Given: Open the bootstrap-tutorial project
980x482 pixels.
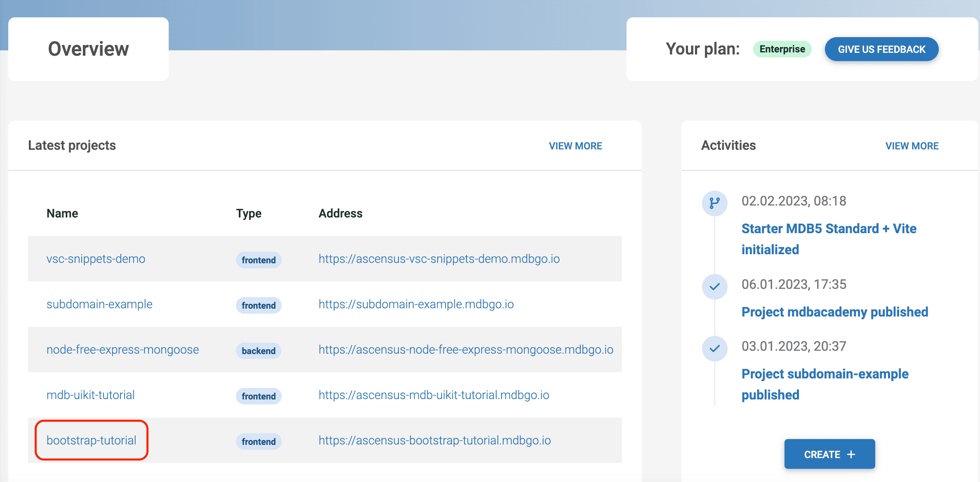Looking at the screenshot, I should [91, 440].
